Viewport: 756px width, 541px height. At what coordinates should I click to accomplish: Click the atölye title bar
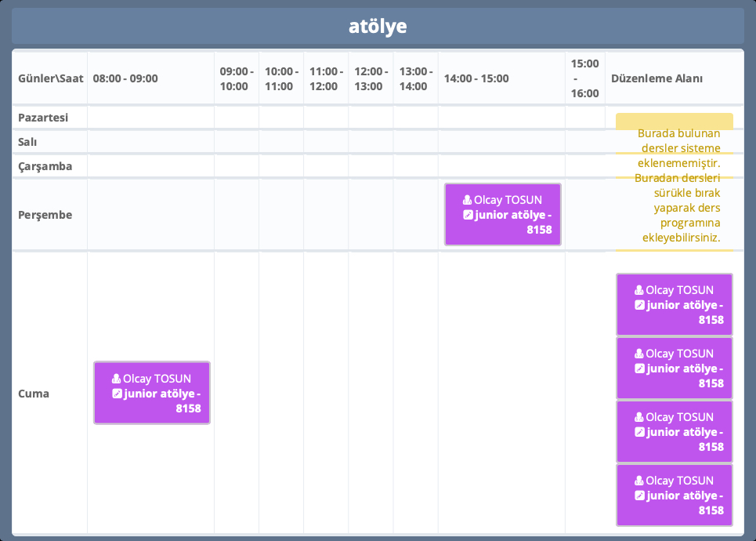click(378, 26)
